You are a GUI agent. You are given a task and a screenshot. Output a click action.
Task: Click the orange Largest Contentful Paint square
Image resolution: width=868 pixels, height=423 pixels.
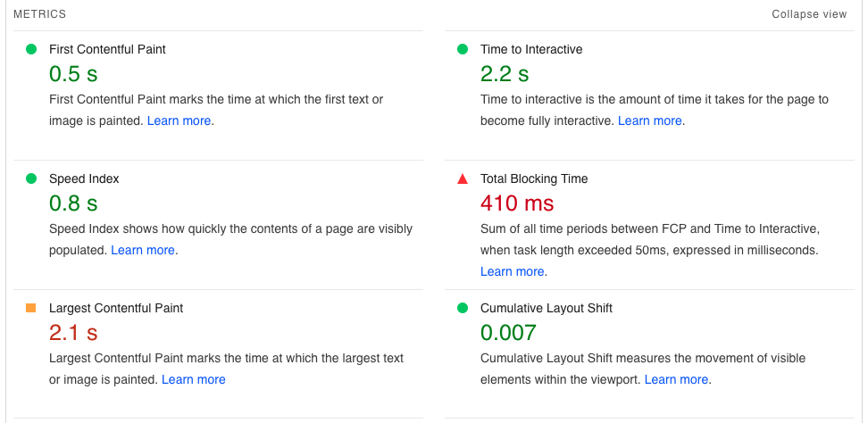click(31, 308)
